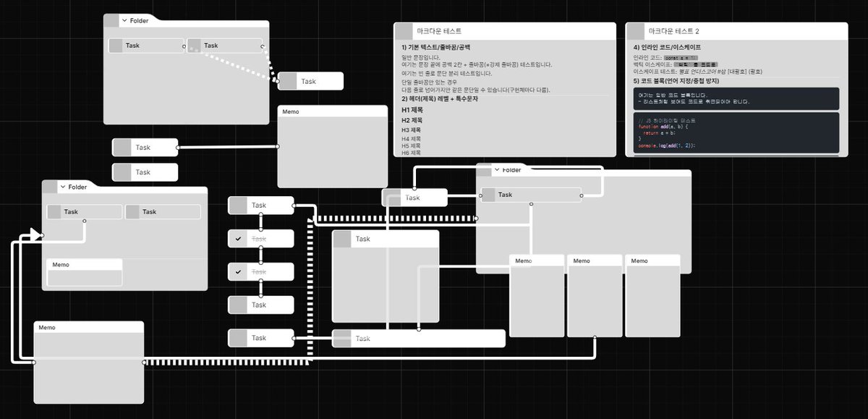Select the Task node overlapping the right Folder's left edge
868x419 pixels.
[415, 198]
